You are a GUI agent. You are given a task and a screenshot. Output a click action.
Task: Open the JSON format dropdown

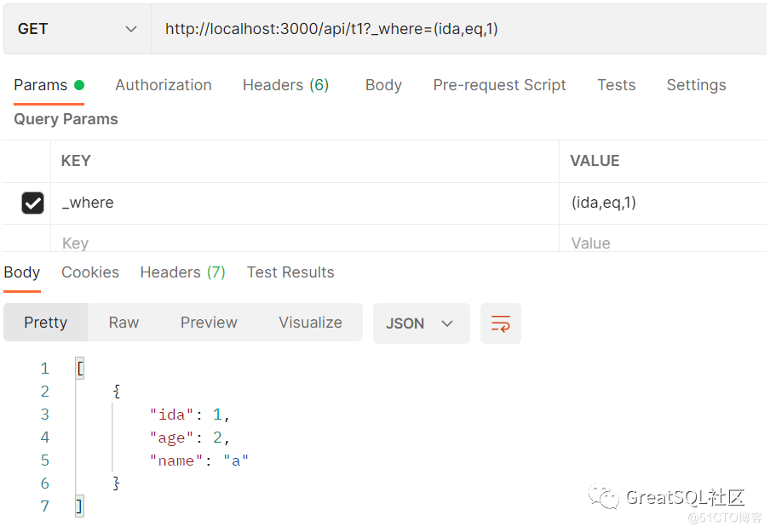tap(421, 323)
